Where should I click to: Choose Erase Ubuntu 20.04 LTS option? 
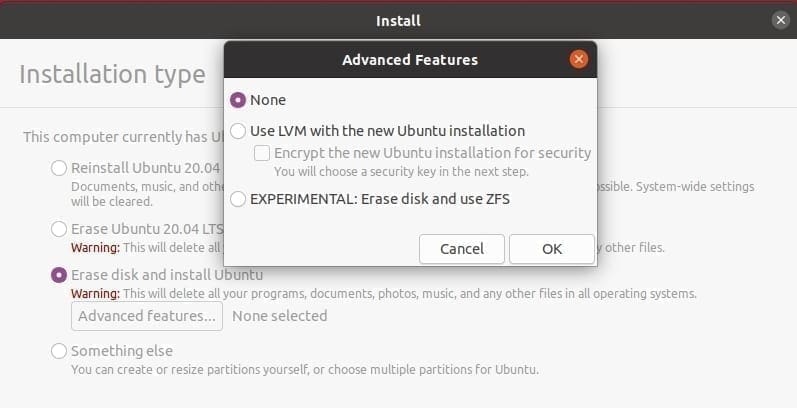coord(59,229)
